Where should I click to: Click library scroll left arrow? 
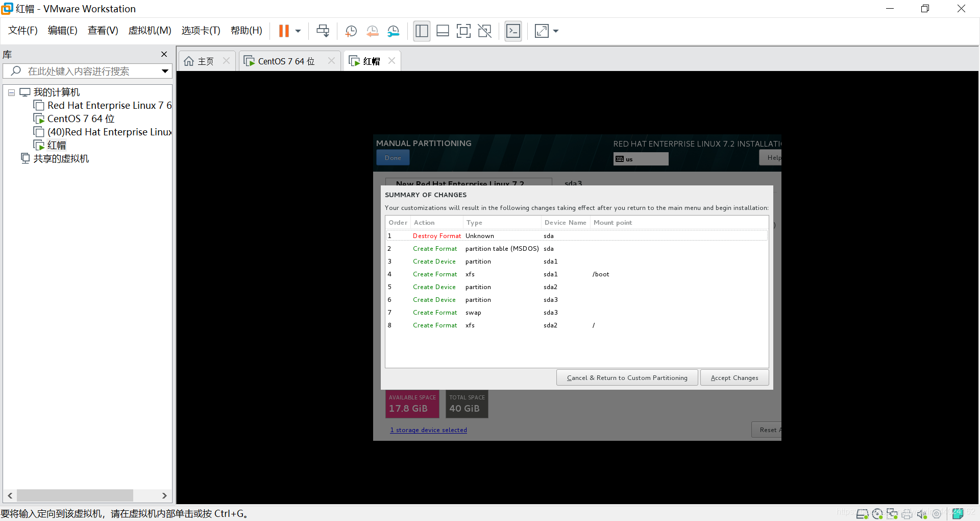click(x=10, y=495)
